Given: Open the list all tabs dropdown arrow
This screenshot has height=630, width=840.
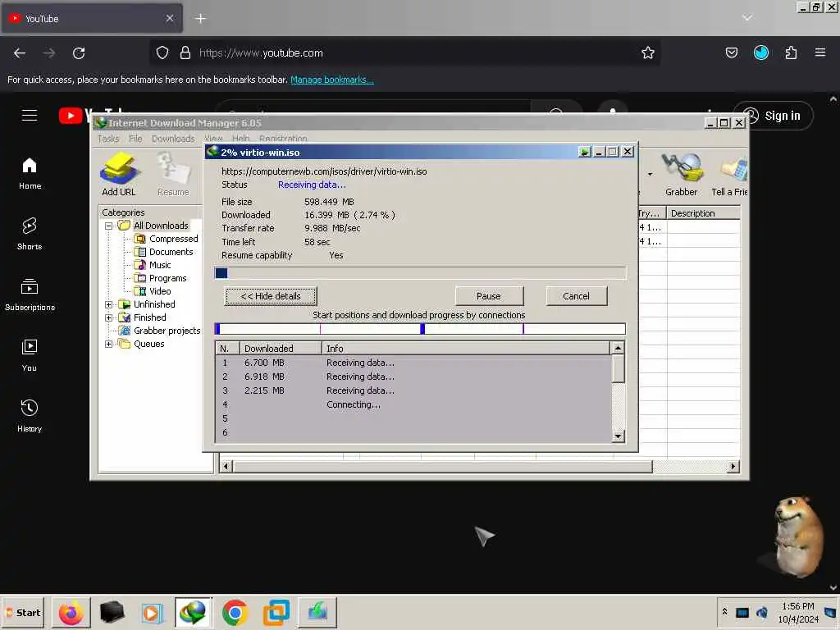Looking at the screenshot, I should (747, 18).
